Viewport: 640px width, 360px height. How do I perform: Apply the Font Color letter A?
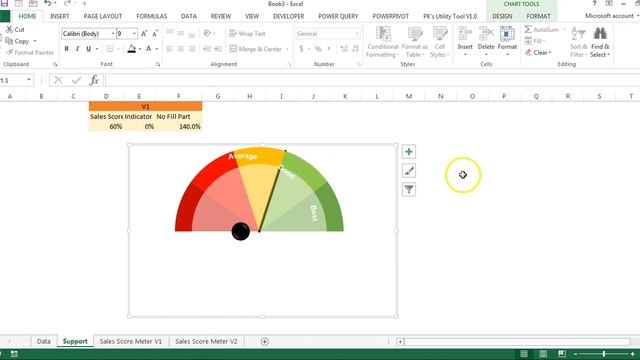point(149,49)
